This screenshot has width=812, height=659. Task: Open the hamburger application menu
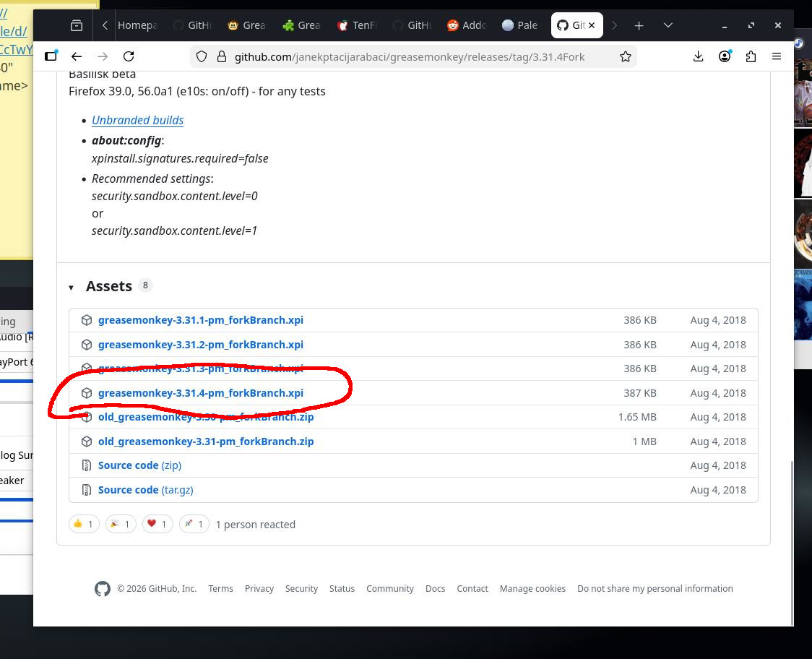777,56
